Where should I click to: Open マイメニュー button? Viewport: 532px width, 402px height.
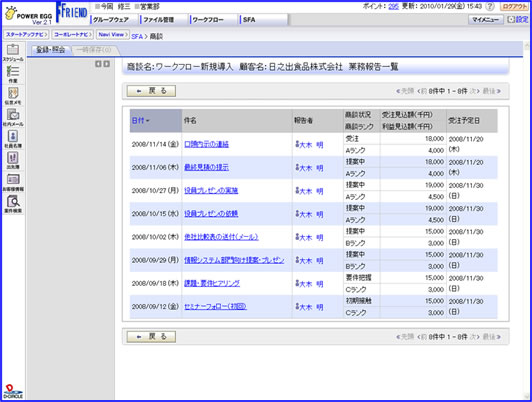[x=486, y=20]
